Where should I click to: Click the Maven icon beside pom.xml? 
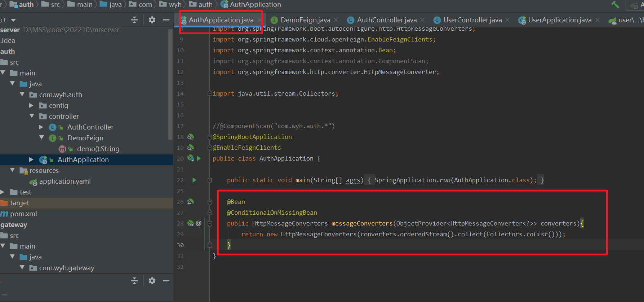(x=4, y=214)
